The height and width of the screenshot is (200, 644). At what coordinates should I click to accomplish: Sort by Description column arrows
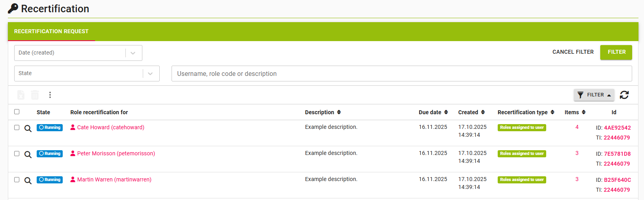339,112
